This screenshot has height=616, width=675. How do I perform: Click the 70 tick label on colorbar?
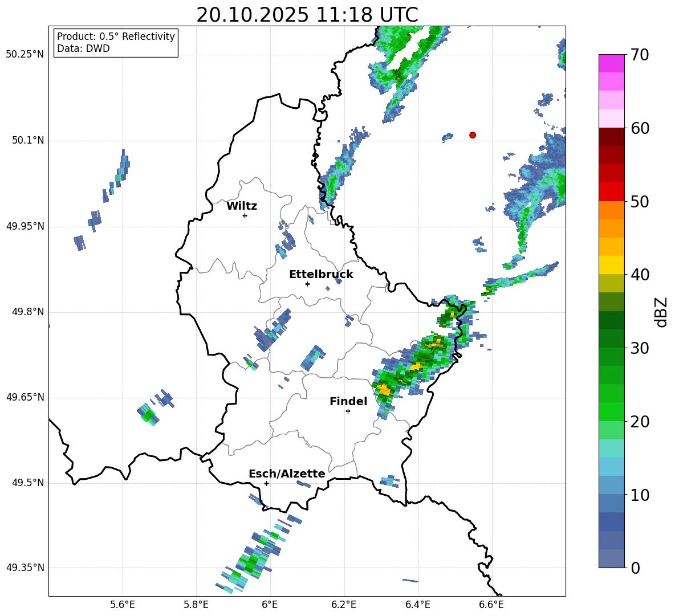tap(639, 55)
